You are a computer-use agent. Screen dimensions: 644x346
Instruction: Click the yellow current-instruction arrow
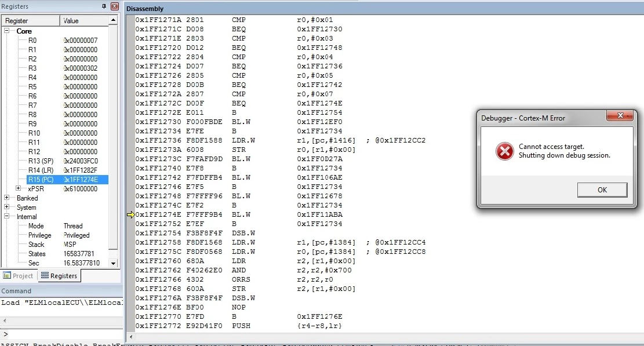coord(130,214)
